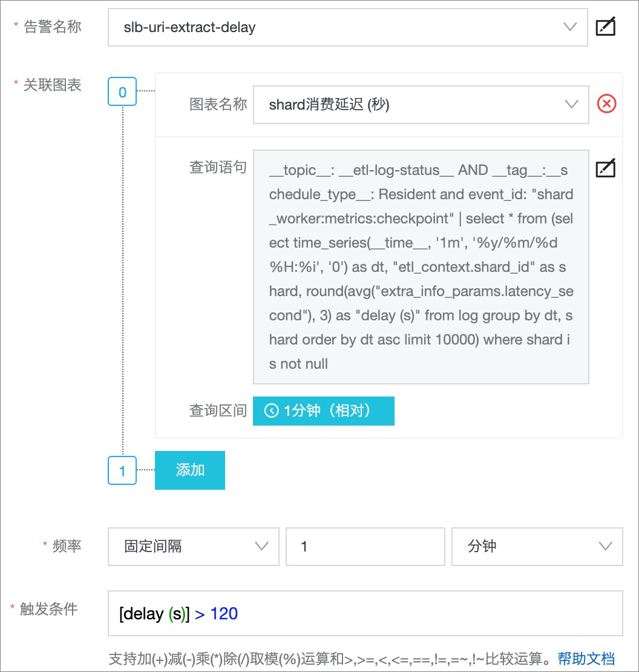The image size is (639, 672).
Task: Open the 帮助文档 help link
Action: (586, 658)
